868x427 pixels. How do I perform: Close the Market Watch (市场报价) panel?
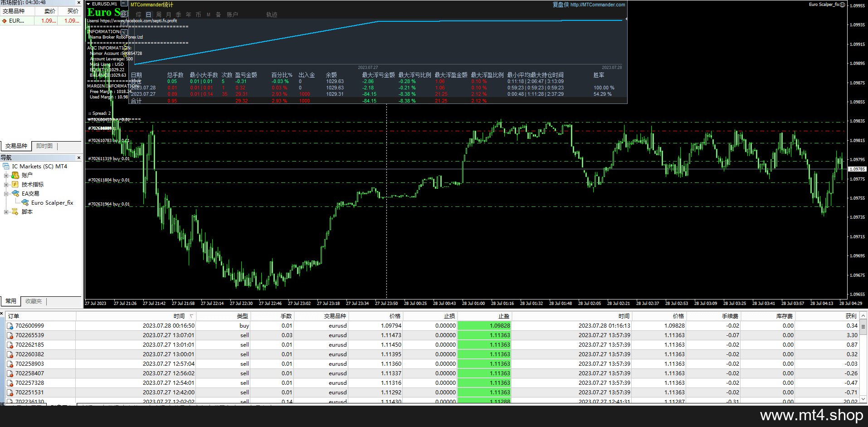79,3
